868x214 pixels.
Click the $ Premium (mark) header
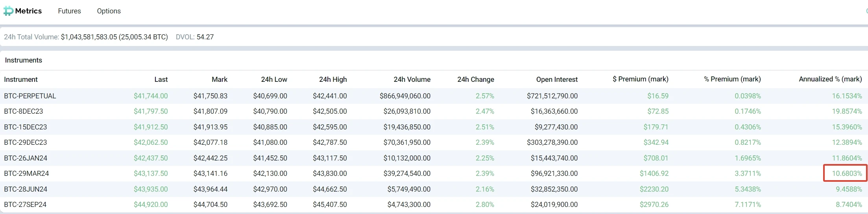click(x=640, y=79)
